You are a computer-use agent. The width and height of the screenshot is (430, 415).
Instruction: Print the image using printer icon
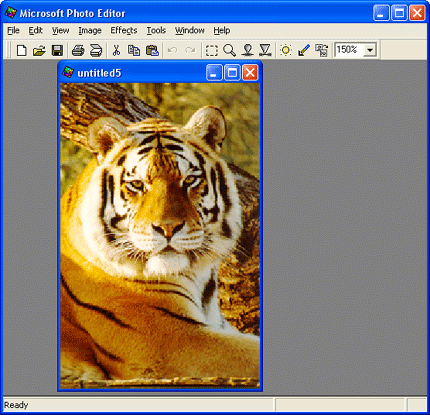click(78, 51)
